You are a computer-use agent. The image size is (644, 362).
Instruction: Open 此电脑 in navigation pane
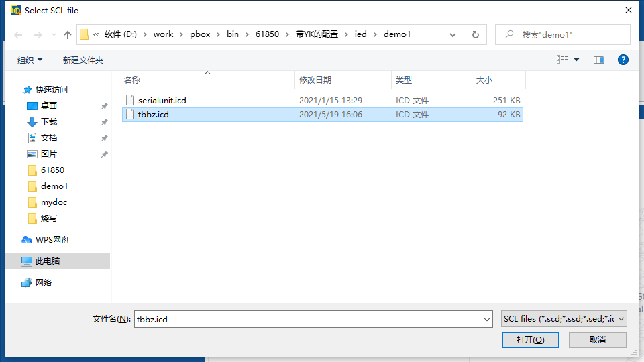[48, 261]
